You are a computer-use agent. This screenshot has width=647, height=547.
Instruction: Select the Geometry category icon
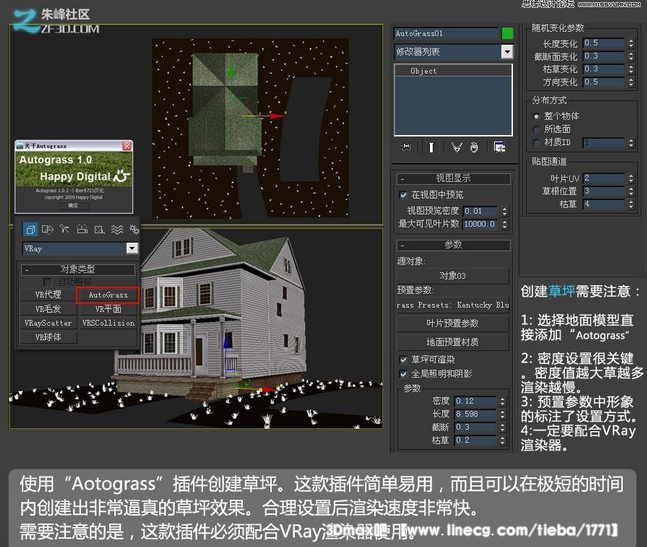click(x=30, y=229)
